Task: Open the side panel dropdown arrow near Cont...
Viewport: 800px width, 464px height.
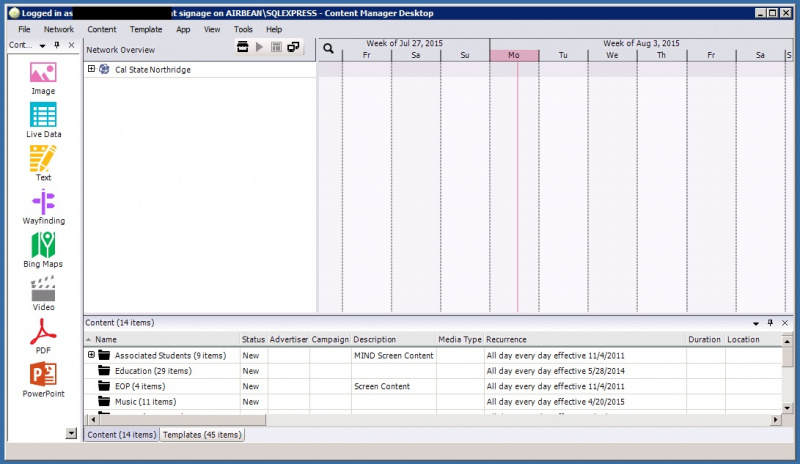Action: point(42,45)
